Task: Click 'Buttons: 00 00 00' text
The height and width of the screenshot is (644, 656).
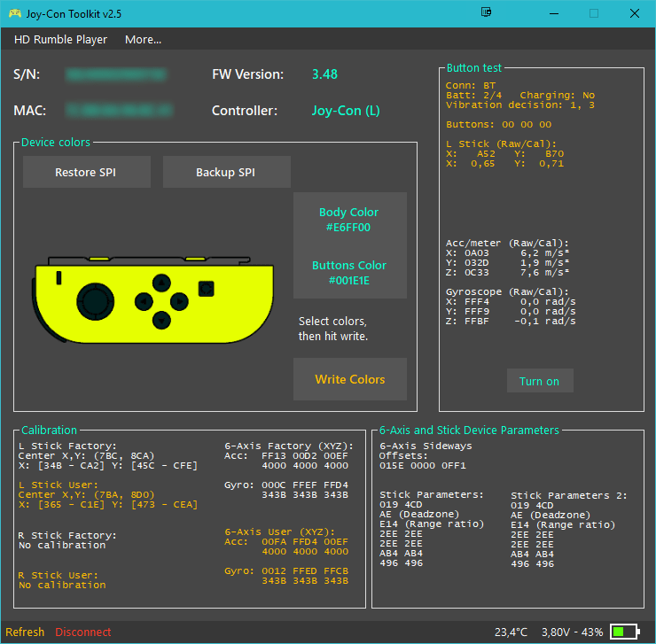Action: coord(499,125)
